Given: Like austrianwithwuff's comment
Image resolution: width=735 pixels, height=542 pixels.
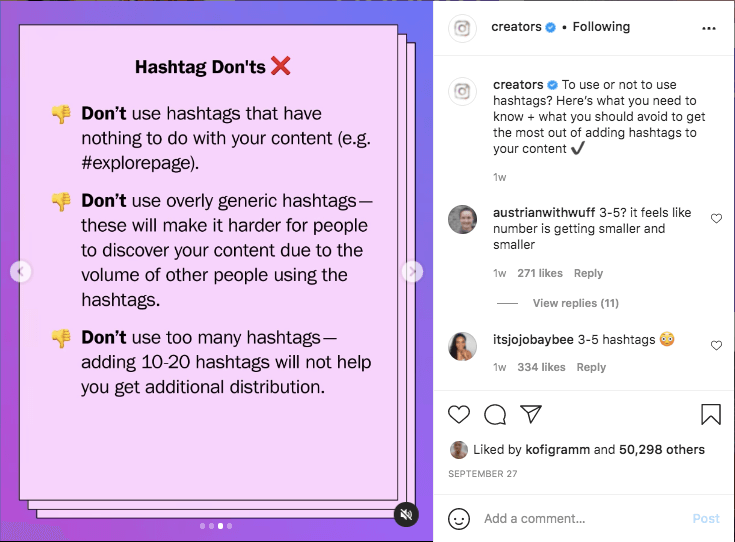Looking at the screenshot, I should 716,218.
